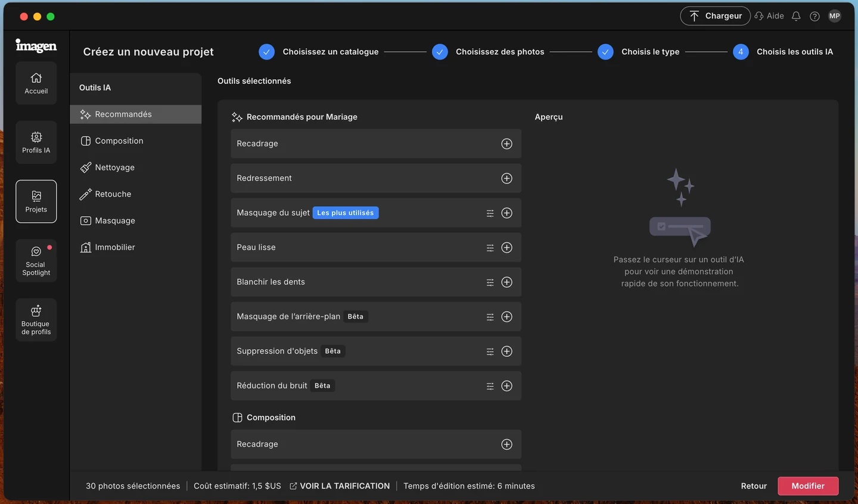Image resolution: width=858 pixels, height=504 pixels.
Task: Click the red Modifier button
Action: pos(808,486)
